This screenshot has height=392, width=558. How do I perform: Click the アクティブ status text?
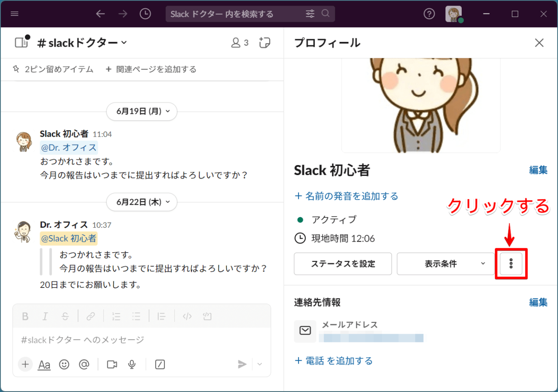[333, 220]
